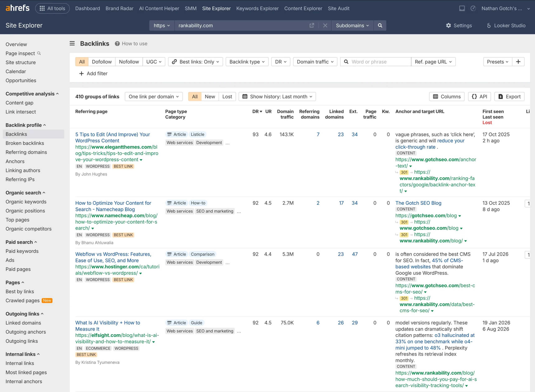Toggle sidebar with hamburger menu icon

tap(72, 43)
